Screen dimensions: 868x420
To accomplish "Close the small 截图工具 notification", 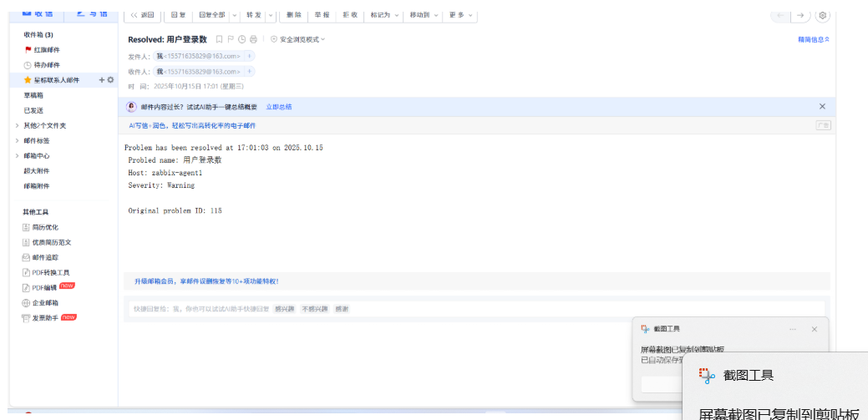I will pyautogui.click(x=815, y=329).
